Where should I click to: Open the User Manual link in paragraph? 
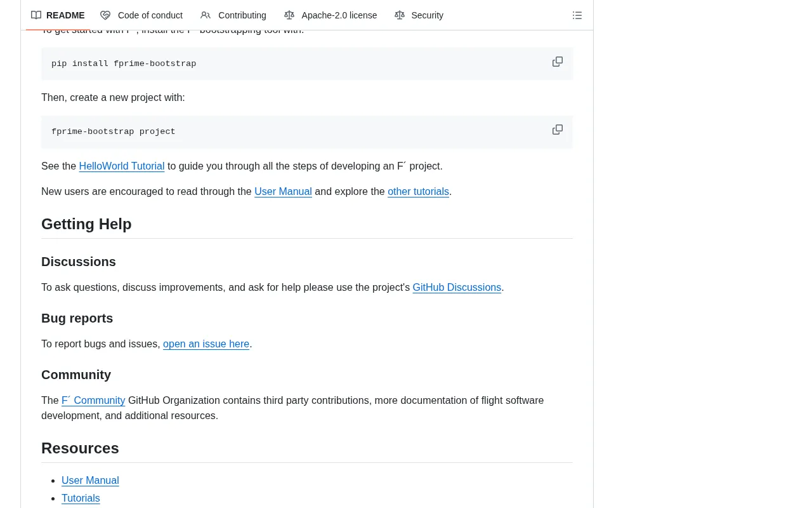[283, 192]
